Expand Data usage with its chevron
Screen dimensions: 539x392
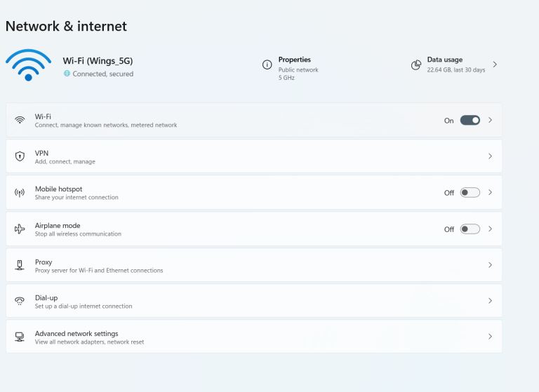495,65
